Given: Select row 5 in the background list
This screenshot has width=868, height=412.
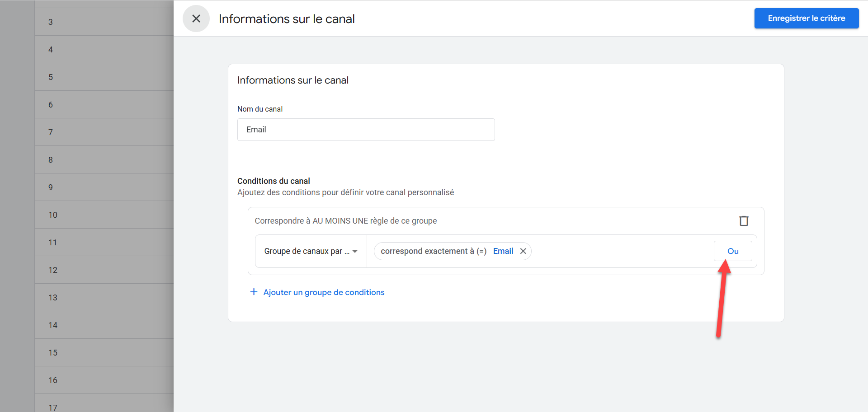Looking at the screenshot, I should tap(104, 77).
